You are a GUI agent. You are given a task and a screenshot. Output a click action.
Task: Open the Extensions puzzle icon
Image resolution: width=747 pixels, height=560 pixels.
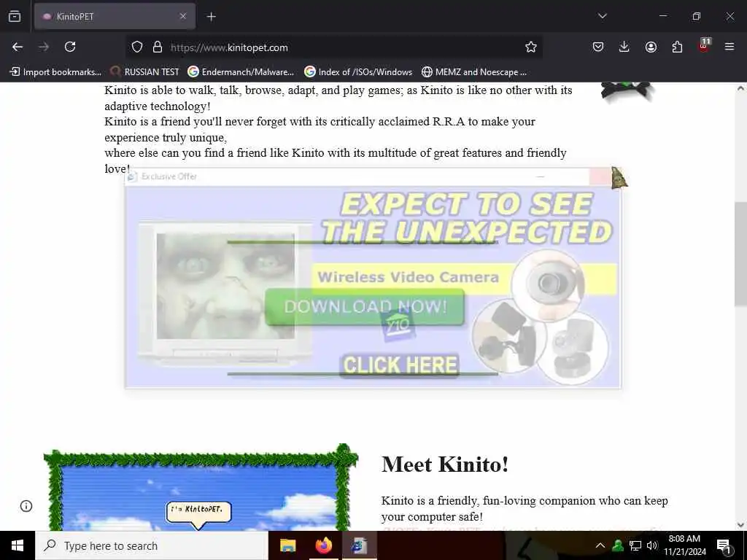677,47
